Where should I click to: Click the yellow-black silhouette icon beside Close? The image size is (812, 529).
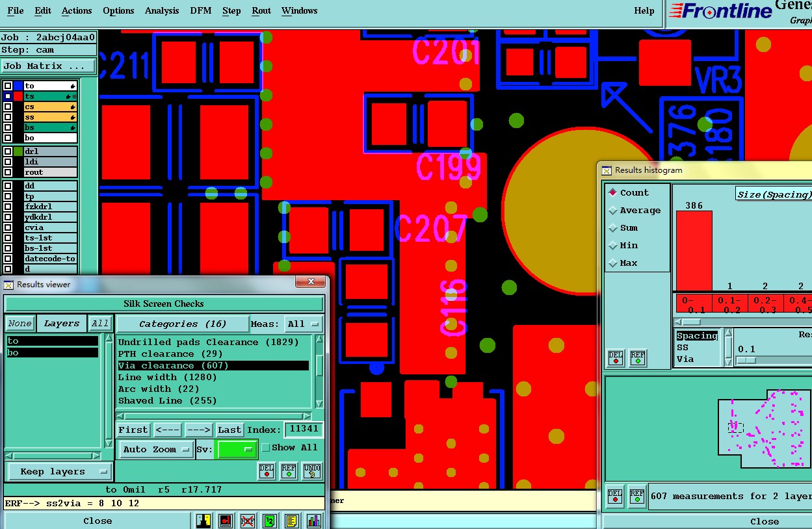(203, 521)
